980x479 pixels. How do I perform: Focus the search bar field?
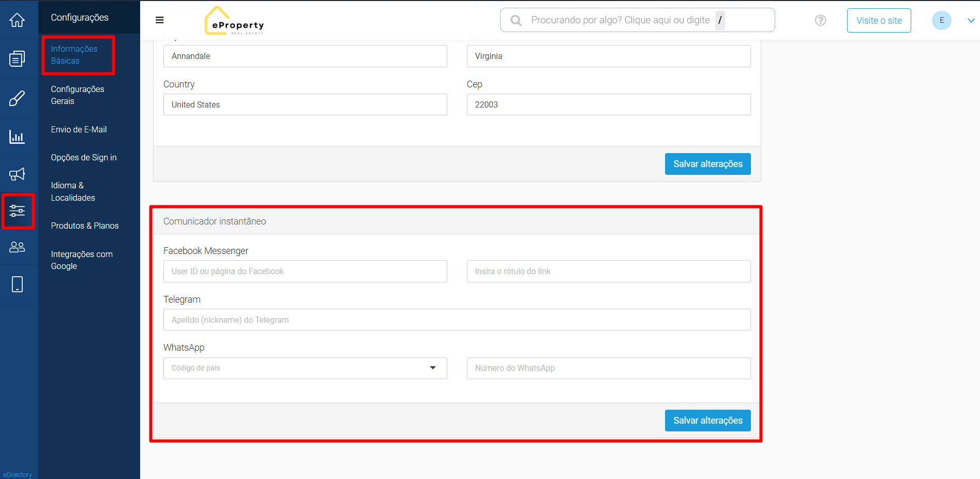point(637,20)
